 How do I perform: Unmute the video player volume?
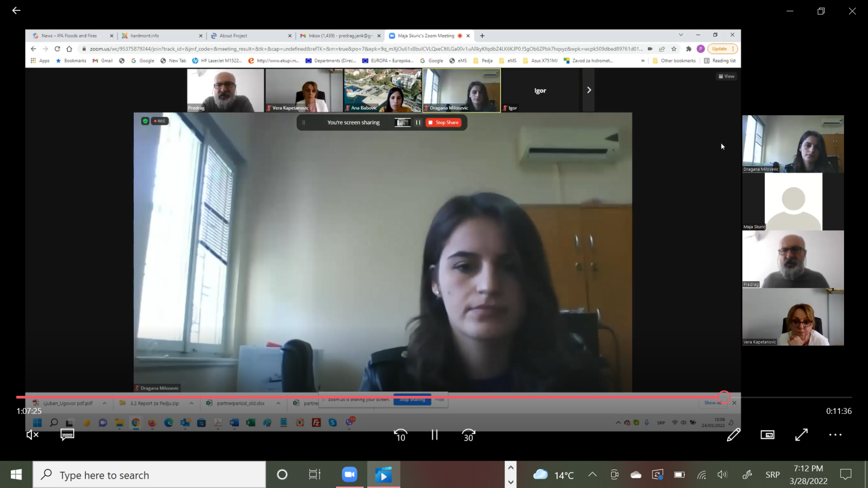click(x=32, y=434)
